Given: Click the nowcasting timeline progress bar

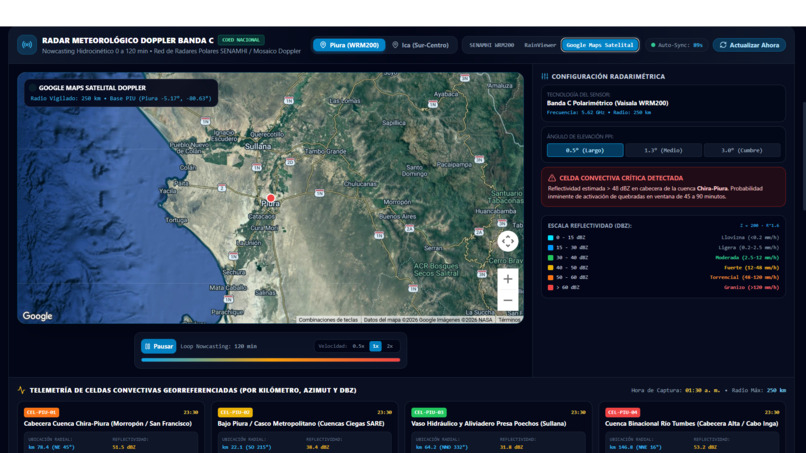Looking at the screenshot, I should (x=270, y=360).
